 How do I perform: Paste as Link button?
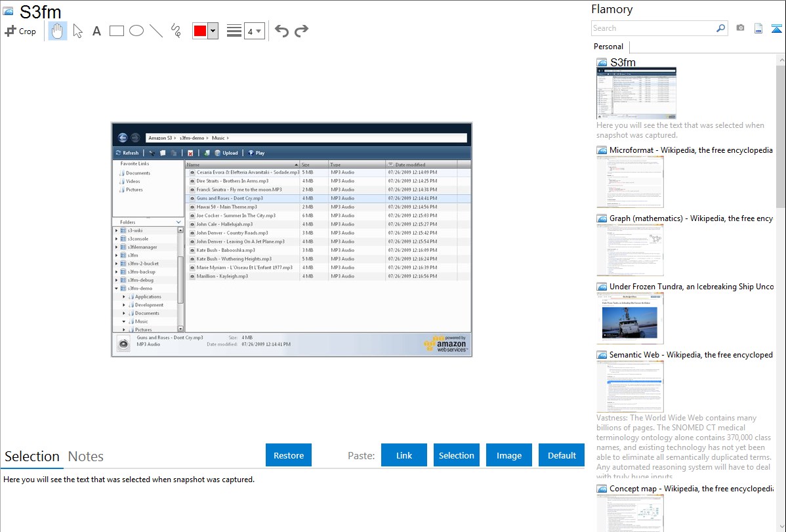point(404,455)
